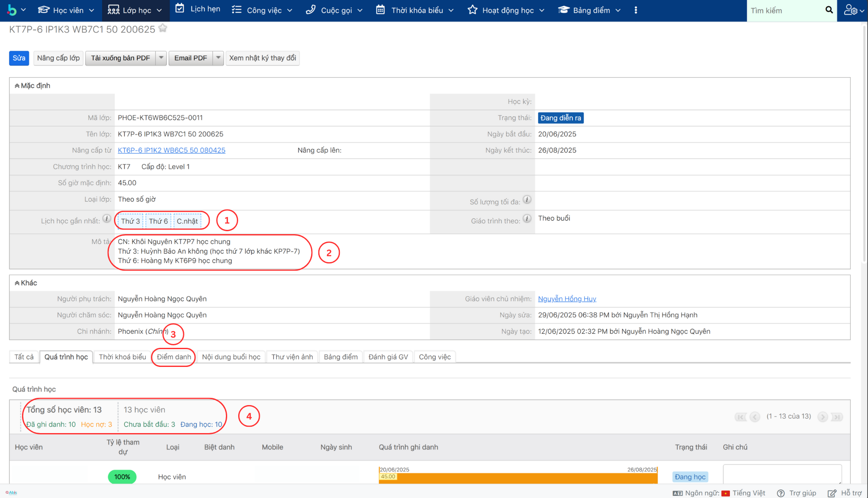The width and height of the screenshot is (868, 498).
Task: Click the Tìm kiếm search field
Action: click(784, 11)
